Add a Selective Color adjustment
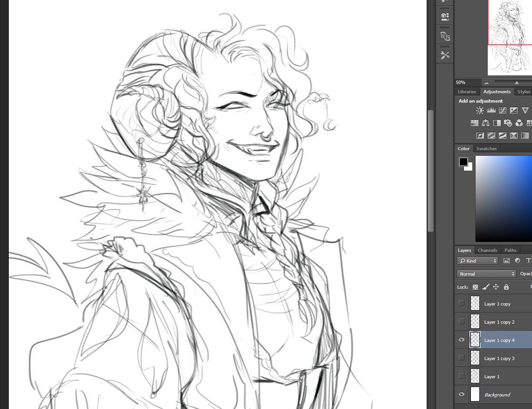 [x=514, y=136]
